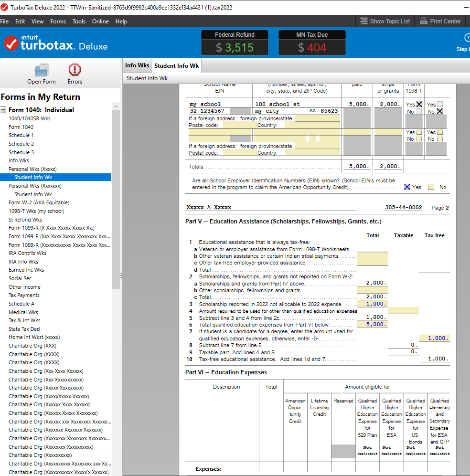Click line 1a veteran or employer assistance field
Image resolution: width=470 pixels, height=476 pixels.
tap(373, 249)
